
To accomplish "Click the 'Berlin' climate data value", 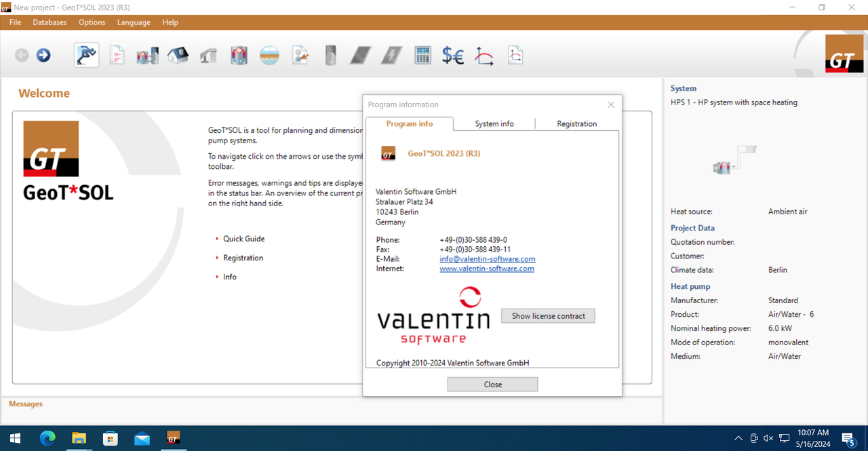I will pyautogui.click(x=778, y=270).
